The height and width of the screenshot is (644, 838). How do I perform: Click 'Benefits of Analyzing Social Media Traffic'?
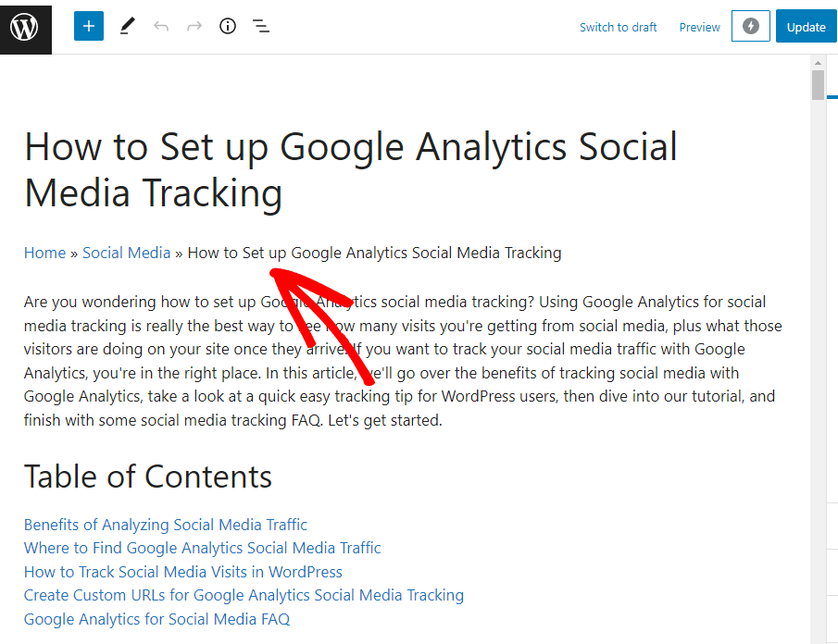pos(165,524)
